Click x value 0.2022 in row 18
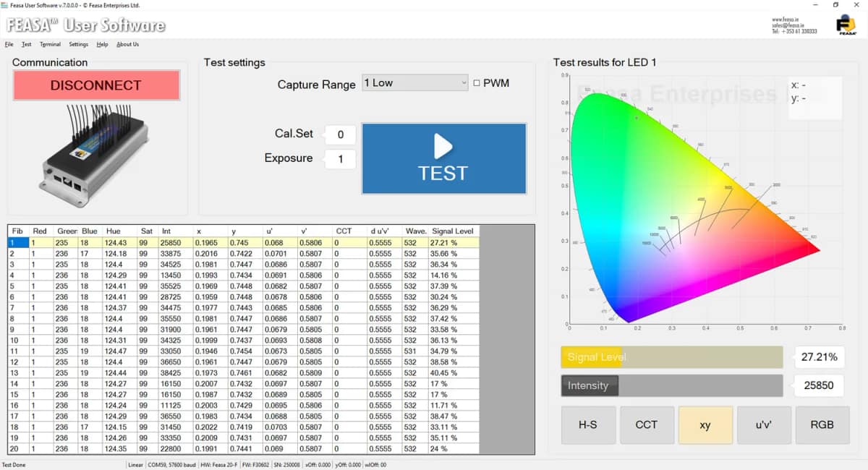868x470 pixels. coord(210,427)
